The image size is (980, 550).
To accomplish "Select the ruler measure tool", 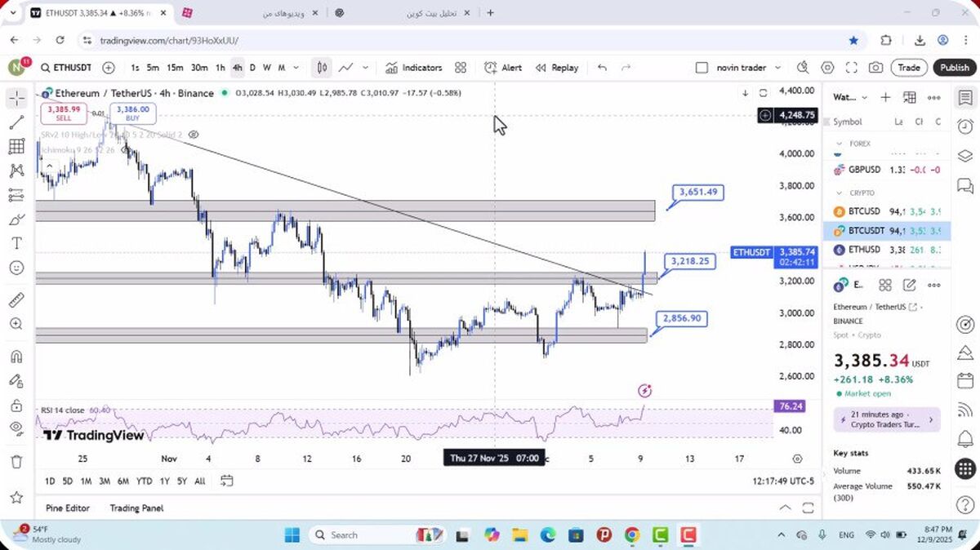I will [16, 299].
